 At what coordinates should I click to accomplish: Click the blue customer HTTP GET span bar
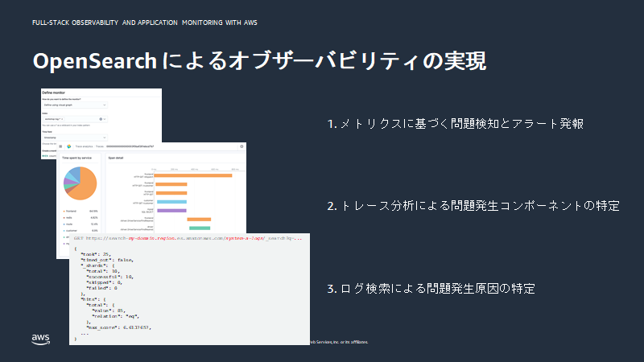[x=171, y=202]
